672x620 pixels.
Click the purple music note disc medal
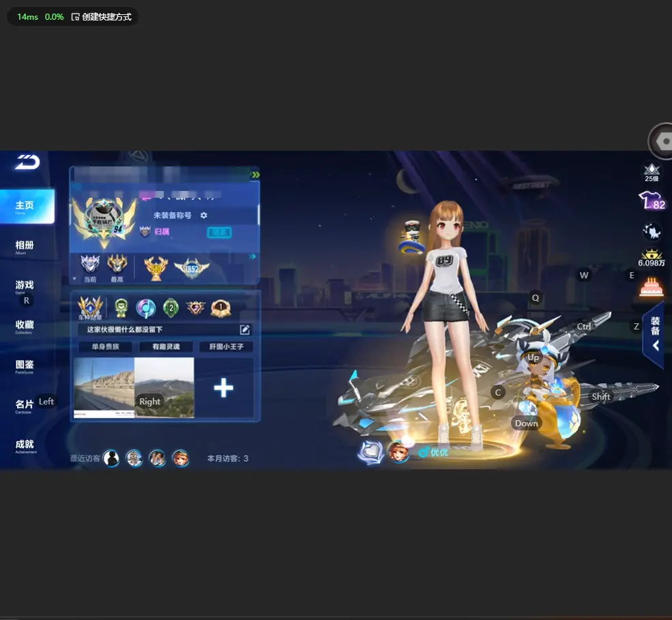pos(146,308)
